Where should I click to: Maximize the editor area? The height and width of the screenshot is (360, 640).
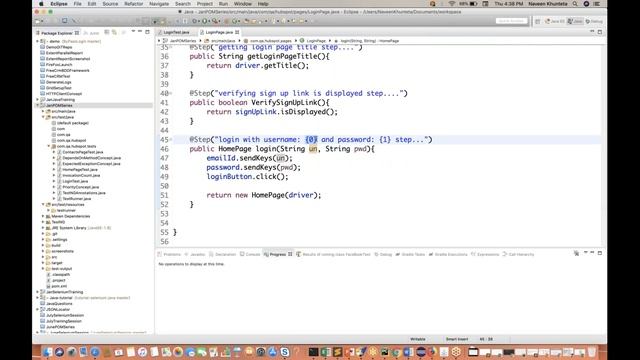[x=600, y=32]
